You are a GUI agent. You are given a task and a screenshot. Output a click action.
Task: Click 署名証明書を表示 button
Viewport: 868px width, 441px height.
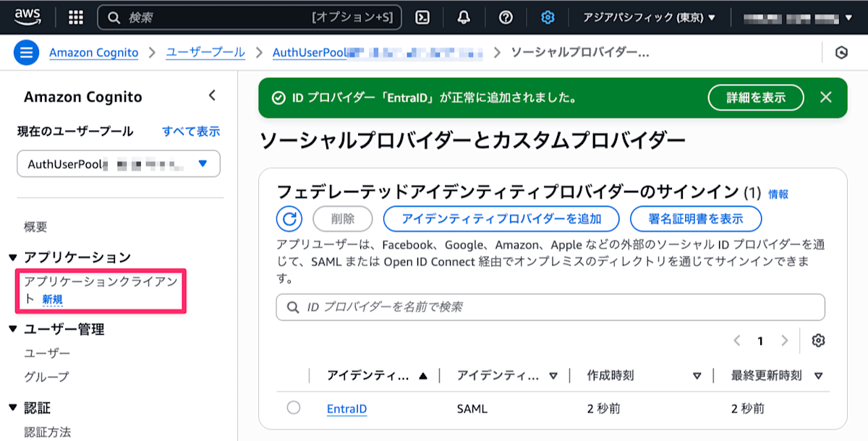pyautogui.click(x=696, y=218)
